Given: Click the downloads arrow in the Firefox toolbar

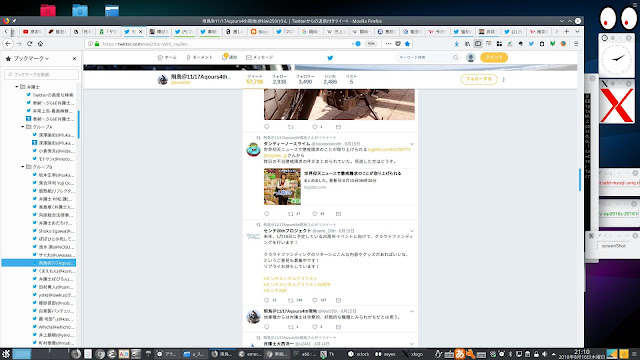Looking at the screenshot, I should click(456, 44).
